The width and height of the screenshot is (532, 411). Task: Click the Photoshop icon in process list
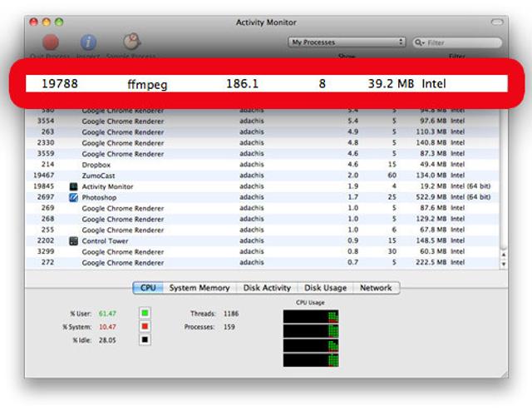[x=74, y=198]
